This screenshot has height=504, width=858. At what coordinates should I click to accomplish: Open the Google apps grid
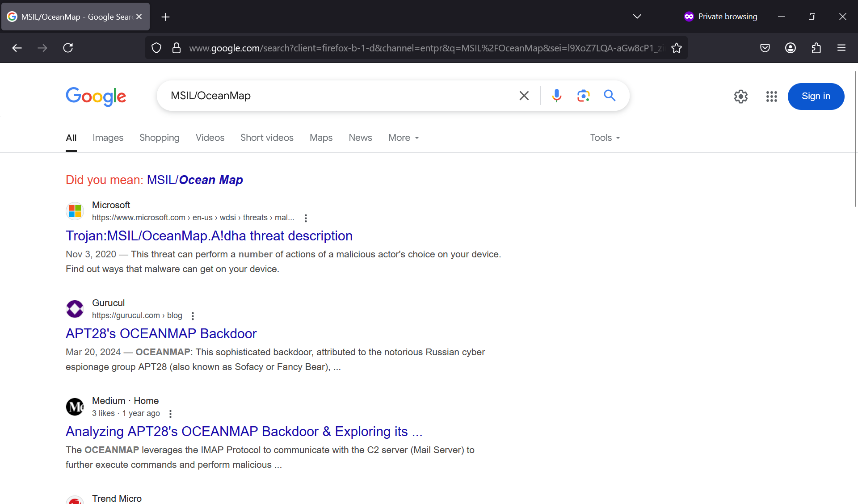tap(772, 97)
